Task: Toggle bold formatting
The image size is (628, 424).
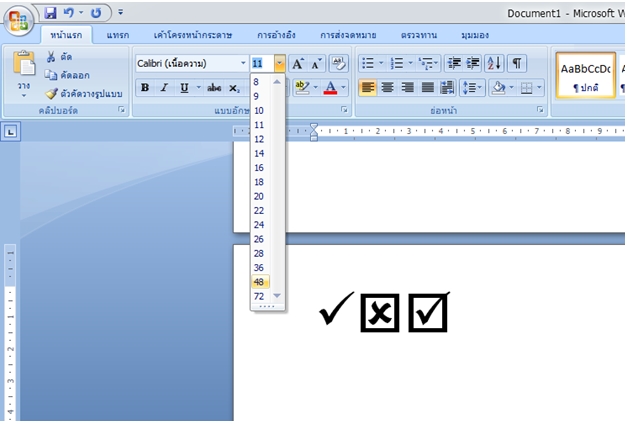Action: 145,88
